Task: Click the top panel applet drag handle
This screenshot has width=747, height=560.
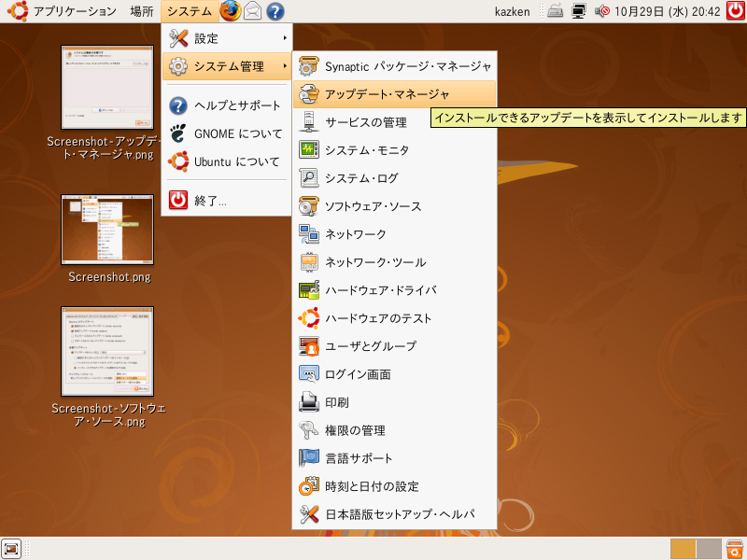Action: 541,11
